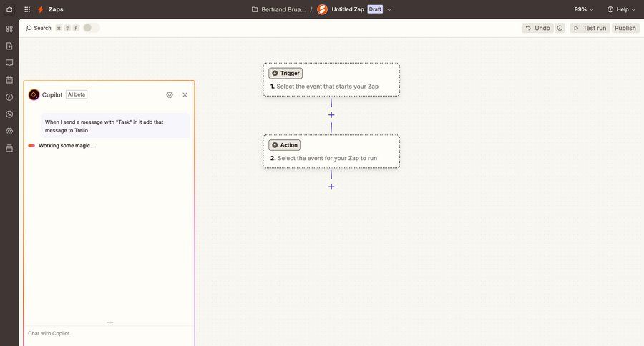Click the 'Working some magic...' status text
The width and height of the screenshot is (644, 346).
pos(67,145)
